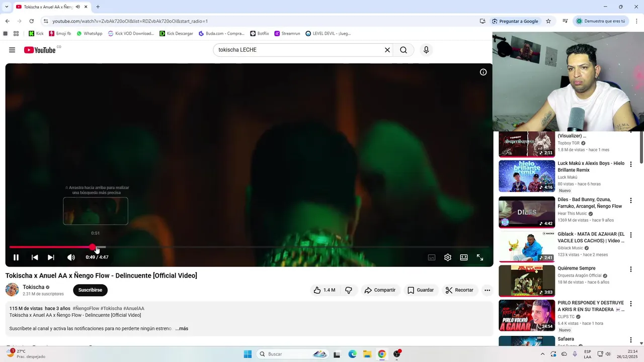Open the Streamrun bookmark

pyautogui.click(x=287, y=33)
